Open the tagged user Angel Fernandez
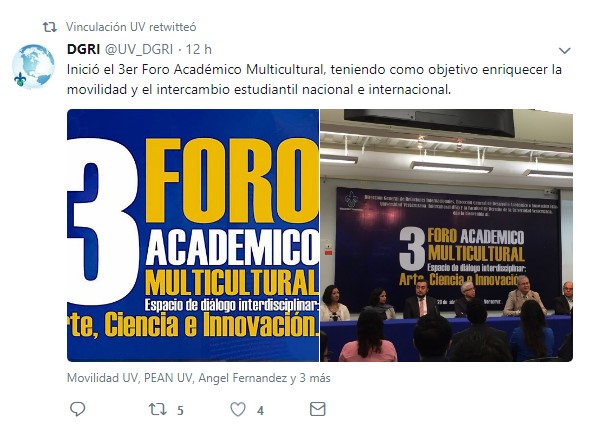This screenshot has height=430, width=594. [x=243, y=378]
